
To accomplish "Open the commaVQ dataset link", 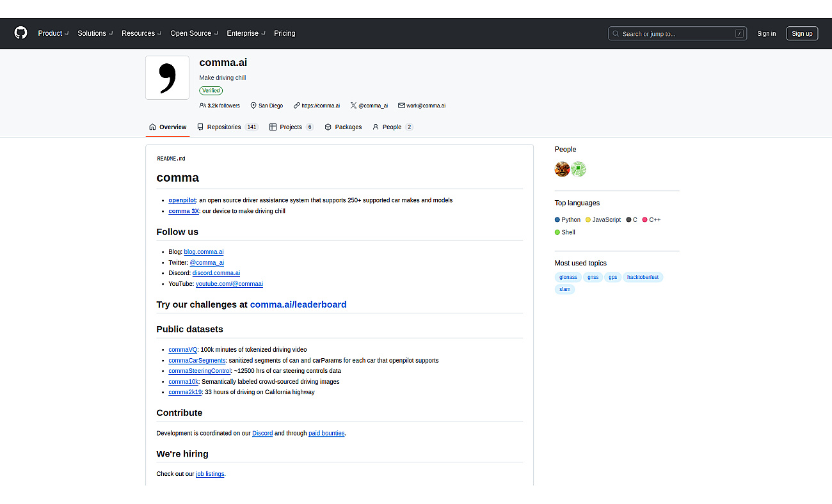I will point(183,350).
